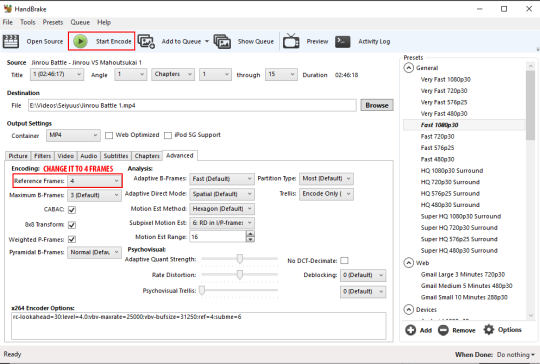Image resolution: width=540 pixels, height=364 pixels.
Task: Open the Angle dropdown
Action: 131,74
